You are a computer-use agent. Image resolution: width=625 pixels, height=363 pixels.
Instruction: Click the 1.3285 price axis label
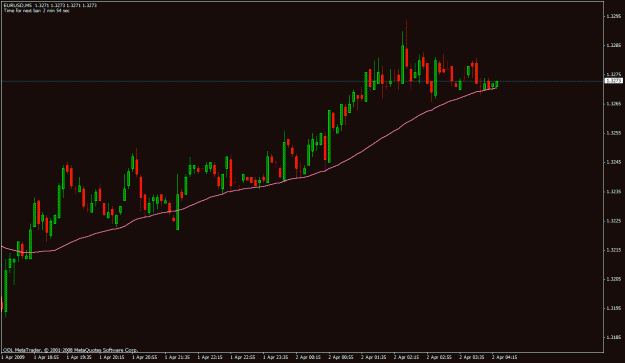coord(613,45)
